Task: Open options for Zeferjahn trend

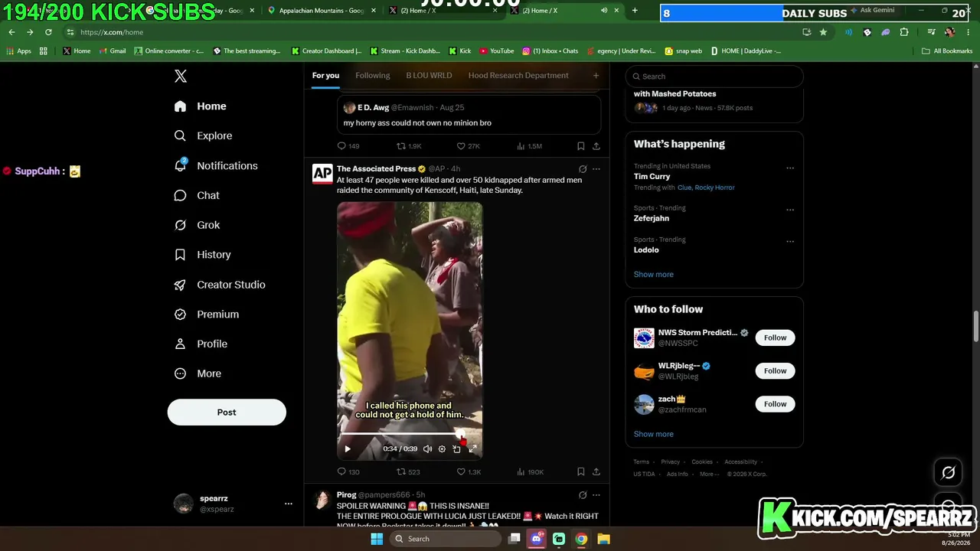Action: coord(790,210)
